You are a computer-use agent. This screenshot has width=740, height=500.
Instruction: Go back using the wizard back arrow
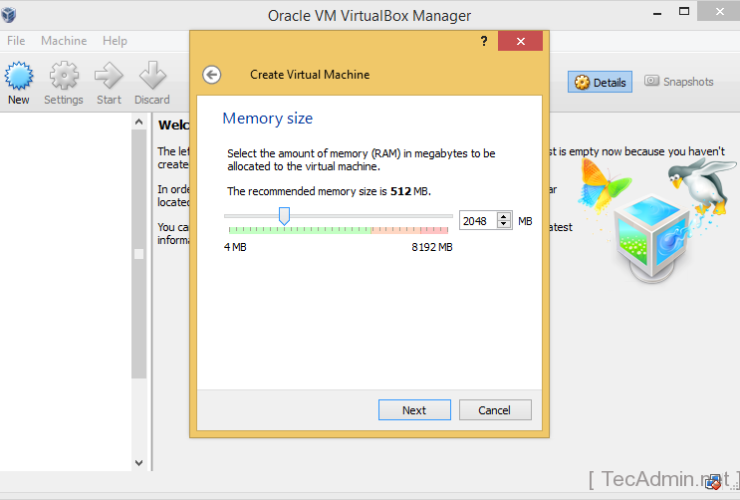click(211, 74)
